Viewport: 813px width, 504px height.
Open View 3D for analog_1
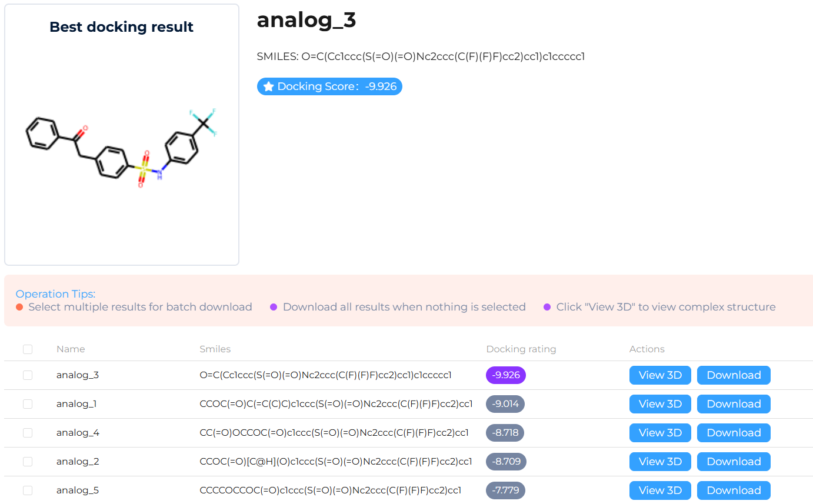pos(660,404)
